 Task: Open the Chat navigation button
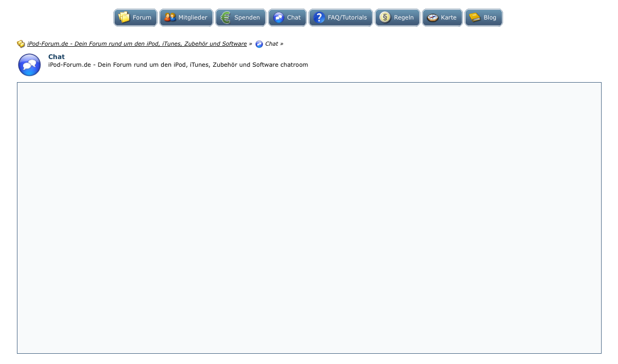287,17
